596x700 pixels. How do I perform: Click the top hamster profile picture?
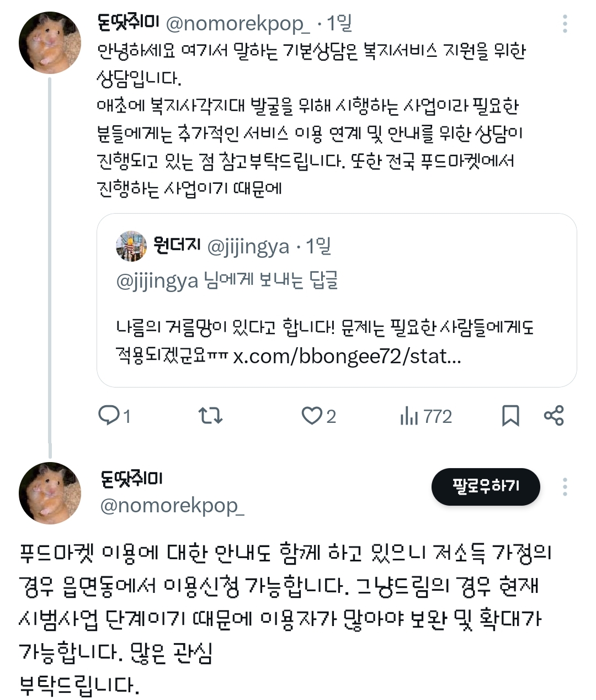[50, 43]
